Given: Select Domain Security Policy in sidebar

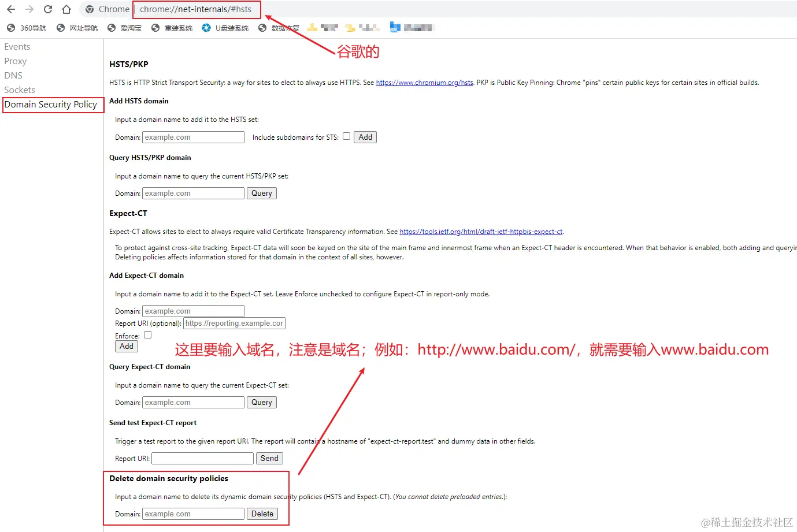Looking at the screenshot, I should (51, 105).
